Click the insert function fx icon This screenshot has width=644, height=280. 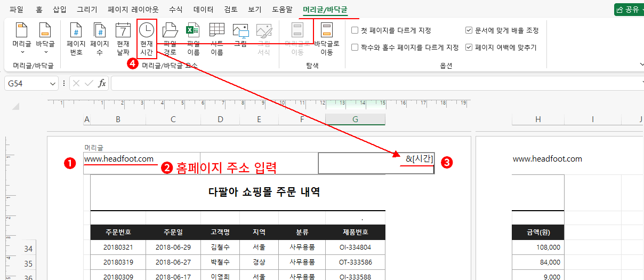point(102,84)
